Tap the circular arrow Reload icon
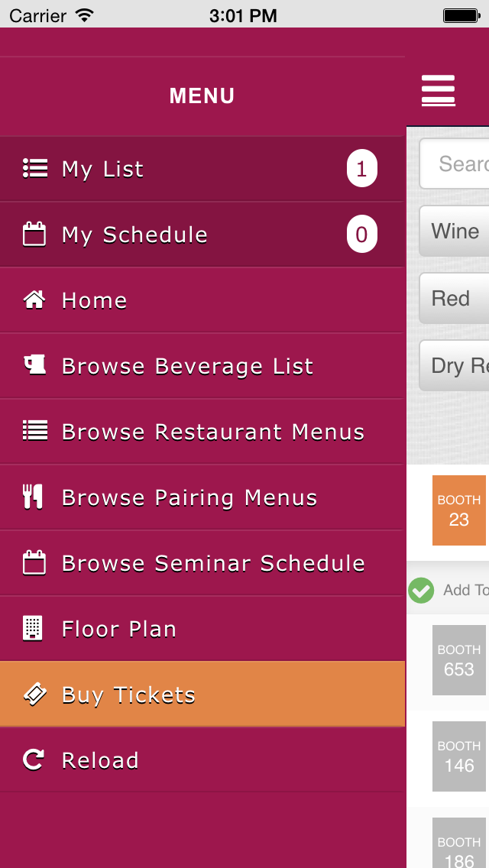489x868 pixels. click(34, 760)
